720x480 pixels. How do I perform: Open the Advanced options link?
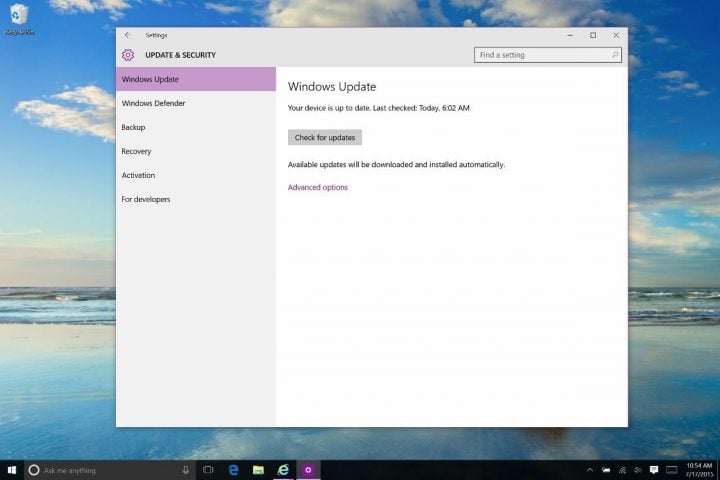click(x=318, y=187)
